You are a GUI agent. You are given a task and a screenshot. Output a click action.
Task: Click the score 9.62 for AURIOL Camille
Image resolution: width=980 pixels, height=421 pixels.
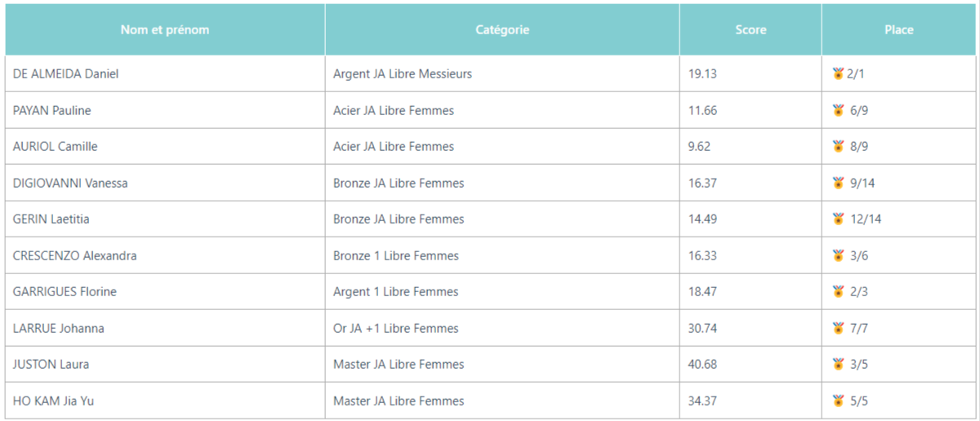[699, 146]
